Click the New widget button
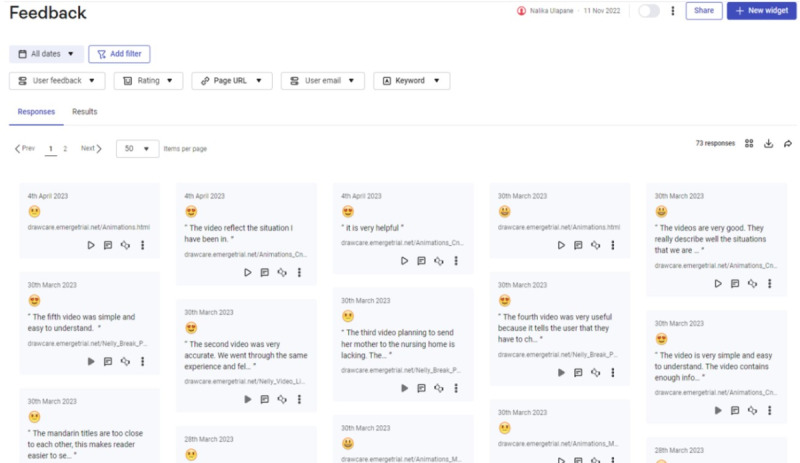Screen dimensions: 800x463 (761, 11)
